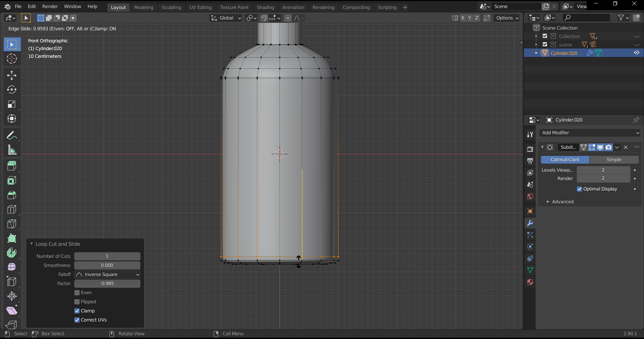Image resolution: width=644 pixels, height=339 pixels.
Task: Open the outliner filter dropdown
Action: click(624, 18)
